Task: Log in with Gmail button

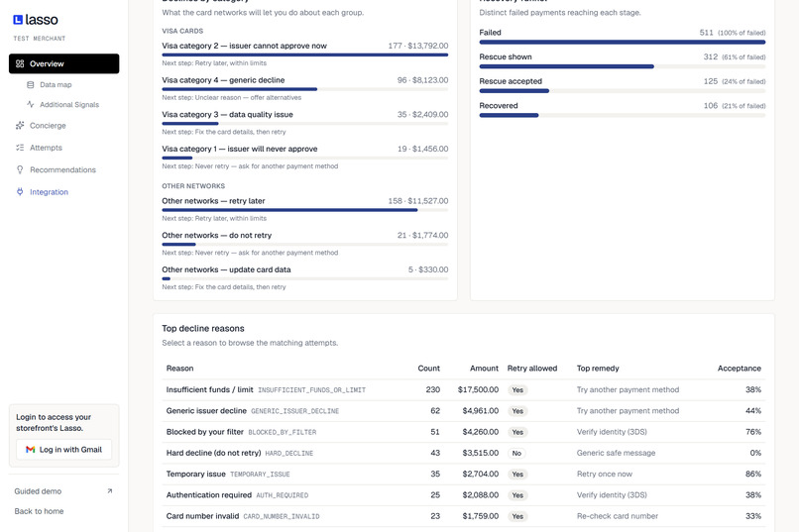Action: tap(64, 450)
